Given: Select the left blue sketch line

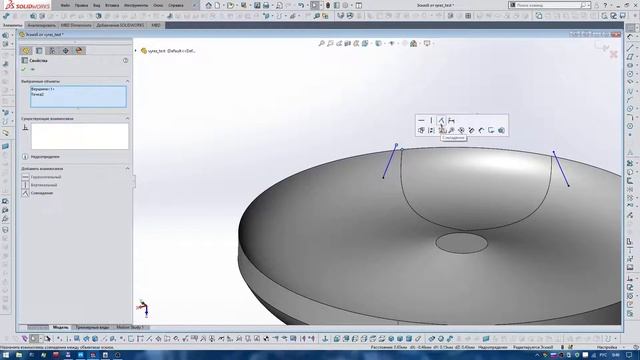Looking at the screenshot, I should click(x=389, y=162).
